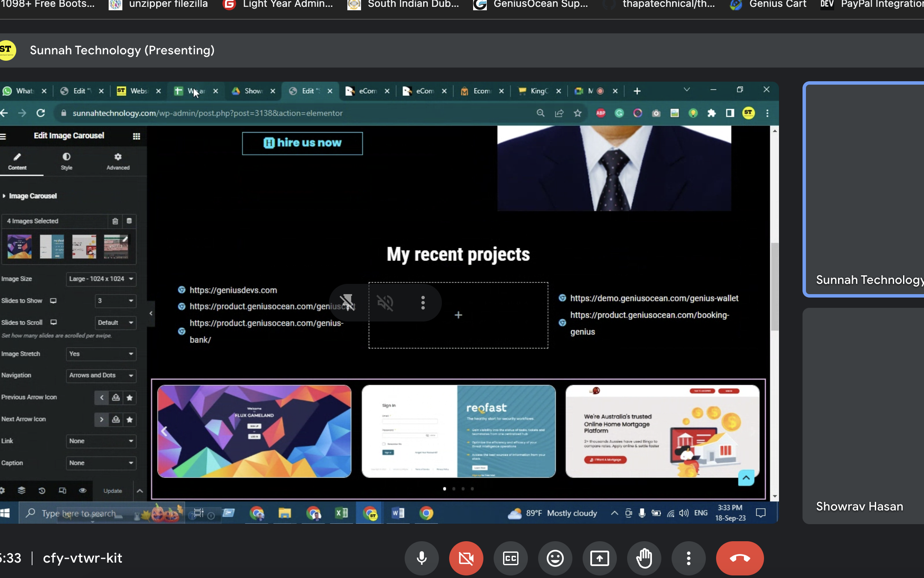Switch to the Style tab
Image resolution: width=924 pixels, height=578 pixels.
pyautogui.click(x=66, y=161)
